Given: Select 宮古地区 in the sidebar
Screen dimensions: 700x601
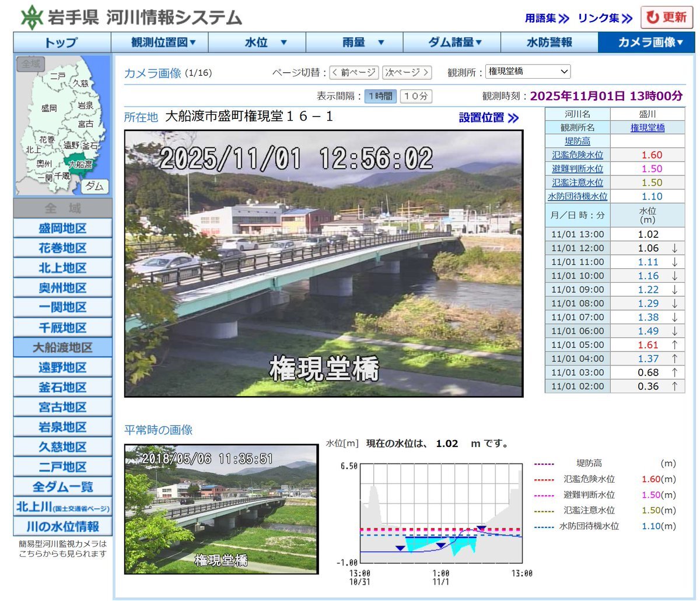Looking at the screenshot, I should click(62, 407).
